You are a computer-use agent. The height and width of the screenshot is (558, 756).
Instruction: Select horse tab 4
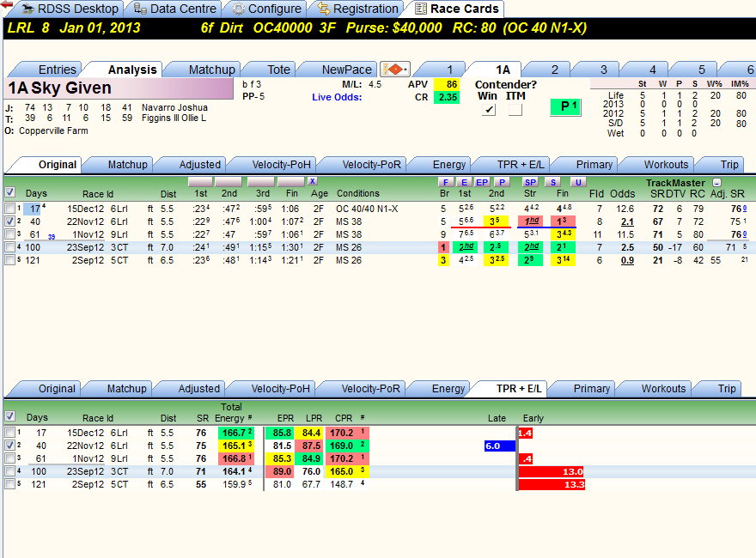click(647, 70)
